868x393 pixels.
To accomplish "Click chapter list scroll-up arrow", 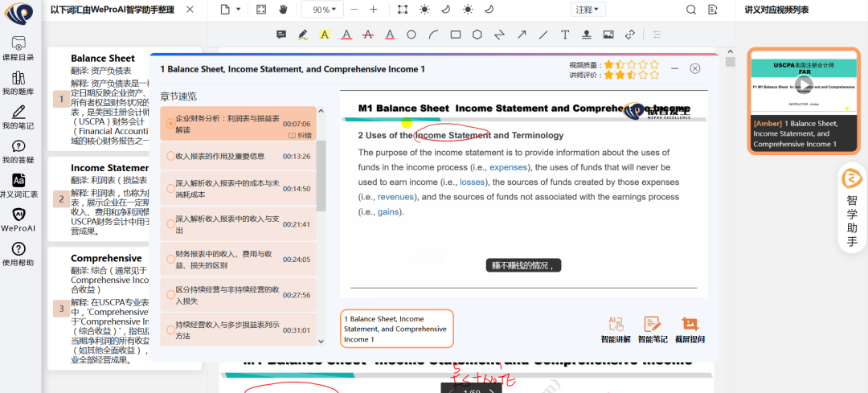I will click(321, 111).
